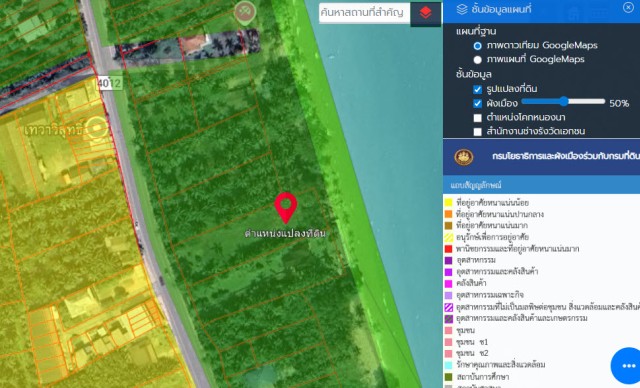This screenshot has width=640, height=388.
Task: Click the department emblem logo
Action: click(x=464, y=157)
